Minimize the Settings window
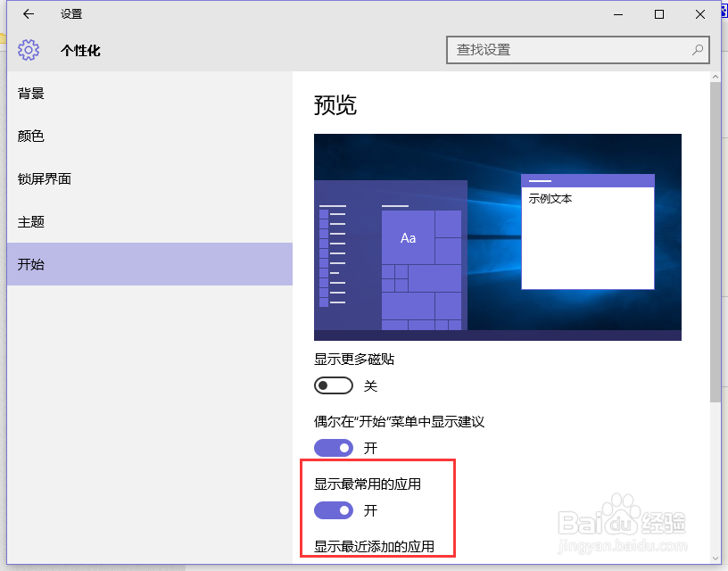Viewport: 728px width, 571px height. point(617,14)
